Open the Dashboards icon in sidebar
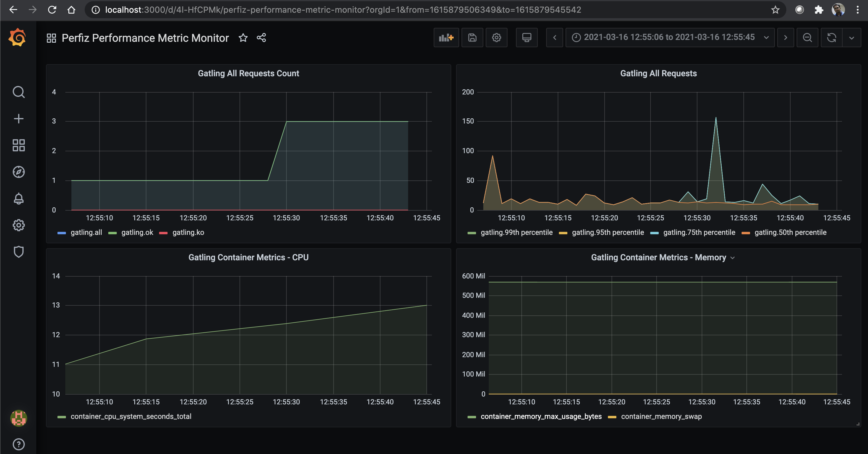 pyautogui.click(x=18, y=145)
